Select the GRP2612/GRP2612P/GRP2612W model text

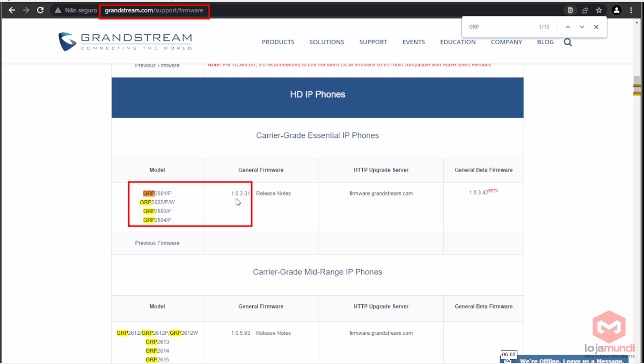point(157,333)
